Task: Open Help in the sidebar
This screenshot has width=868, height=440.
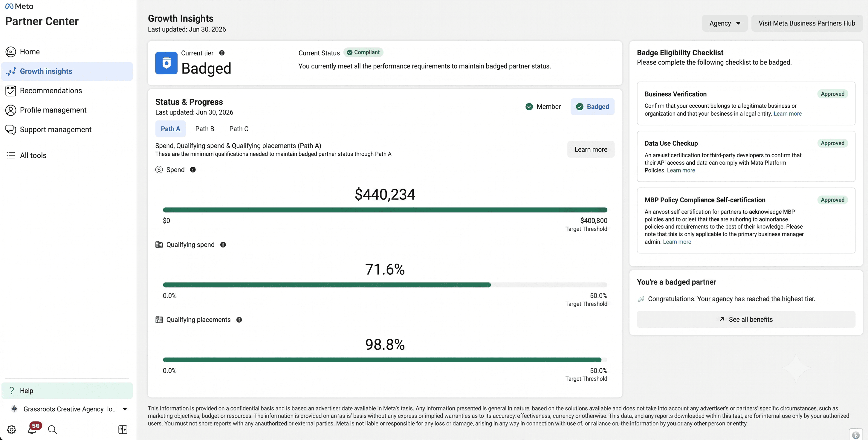Action: coord(67,390)
